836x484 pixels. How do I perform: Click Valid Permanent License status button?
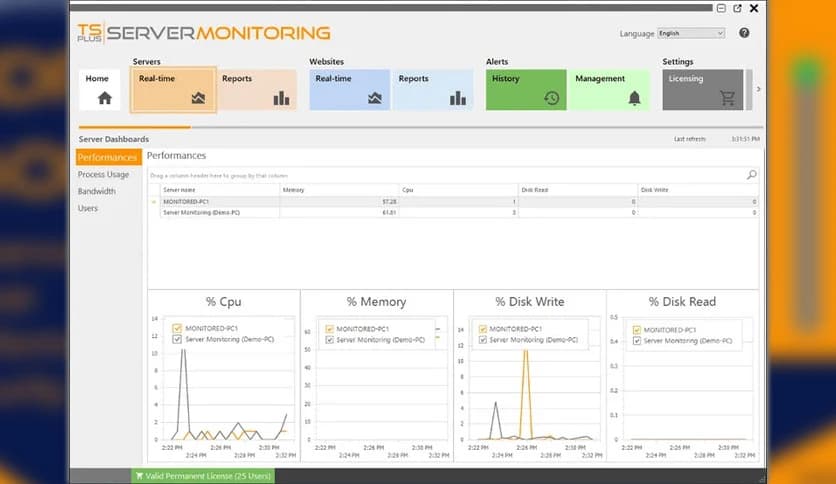tap(203, 476)
